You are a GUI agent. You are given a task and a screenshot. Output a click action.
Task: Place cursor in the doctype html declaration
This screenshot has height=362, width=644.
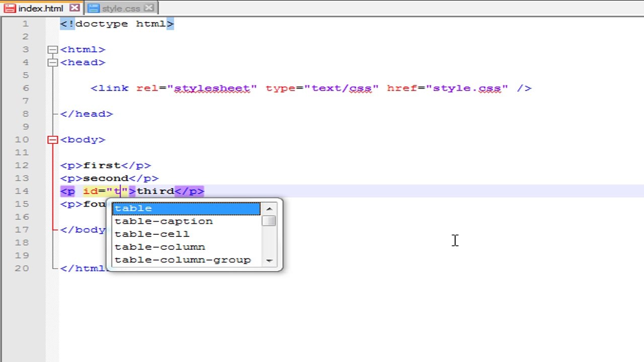[x=117, y=24]
